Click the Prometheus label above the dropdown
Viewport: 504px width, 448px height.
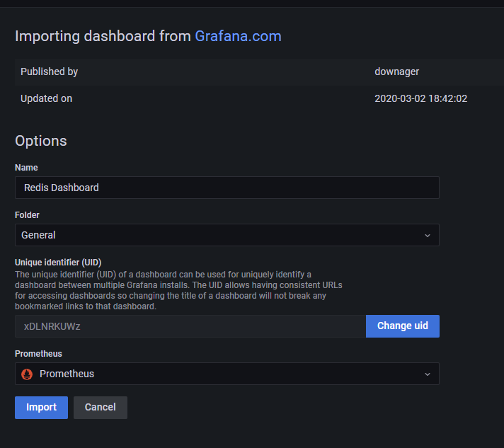click(38, 353)
